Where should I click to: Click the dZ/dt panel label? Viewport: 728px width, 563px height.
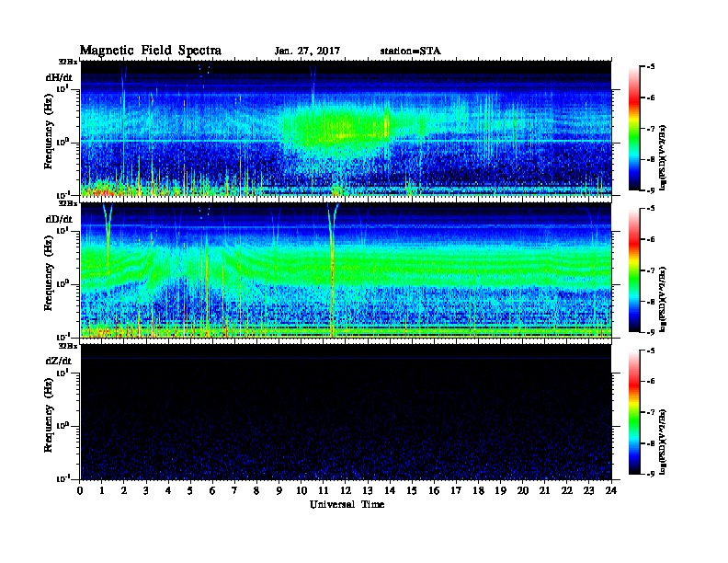coord(59,361)
